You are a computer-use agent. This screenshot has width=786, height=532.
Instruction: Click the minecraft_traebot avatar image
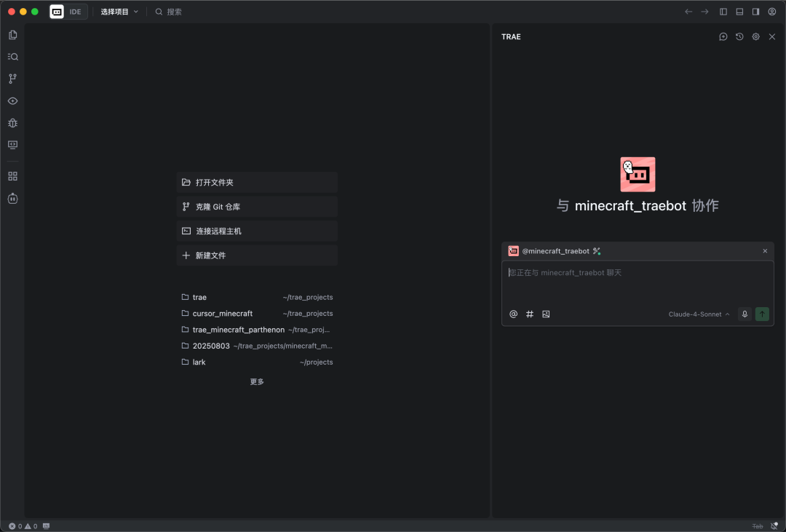coord(638,175)
